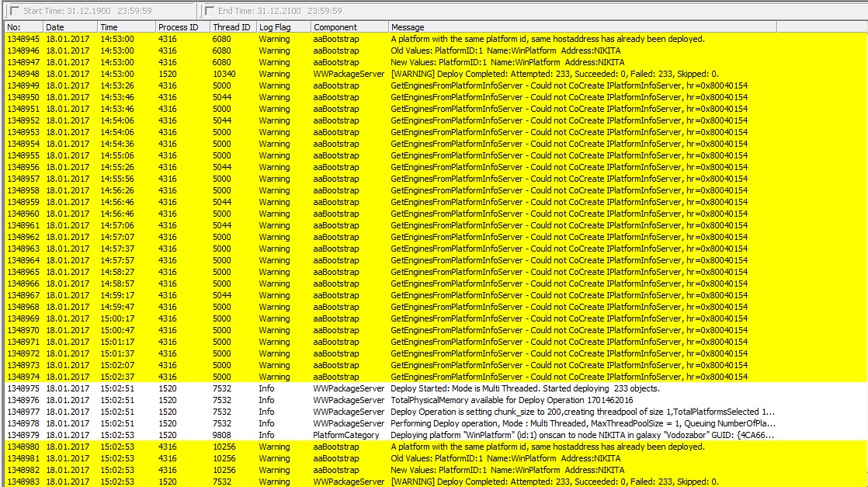Sort entries by Log Flag header
The height and width of the screenshot is (487, 868).
[x=281, y=27]
